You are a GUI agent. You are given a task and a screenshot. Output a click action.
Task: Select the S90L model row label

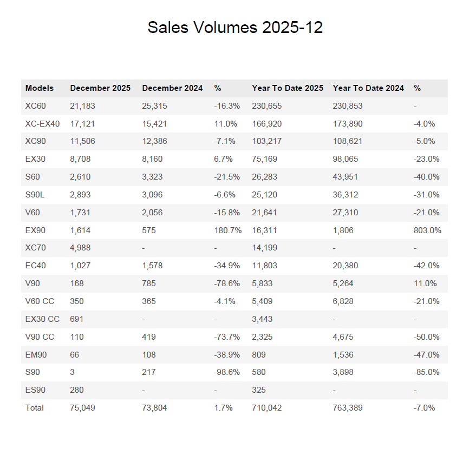pos(35,195)
